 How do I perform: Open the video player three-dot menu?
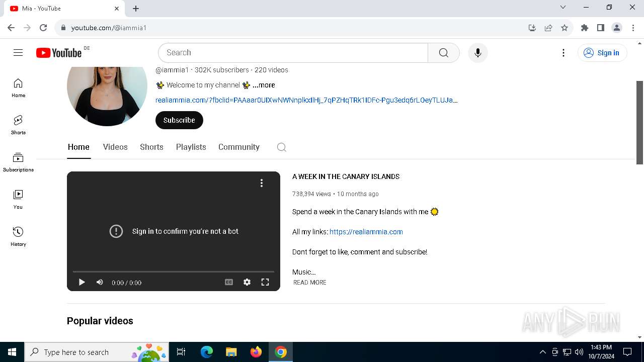[x=262, y=183]
